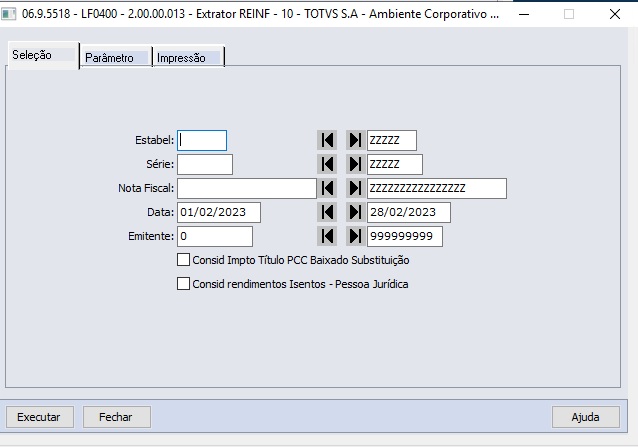
Task: Switch to the Seleção tab
Action: (43, 55)
